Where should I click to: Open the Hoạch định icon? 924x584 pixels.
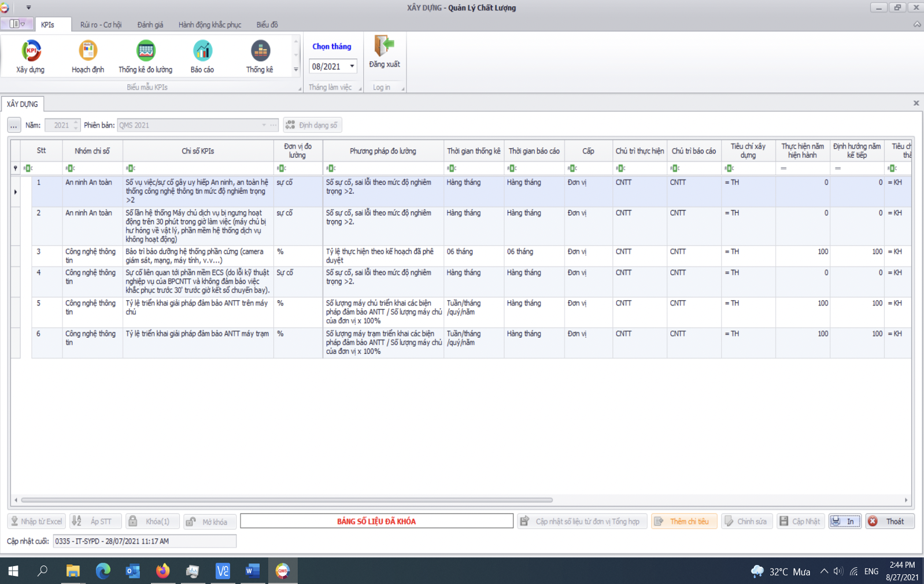pyautogui.click(x=88, y=56)
